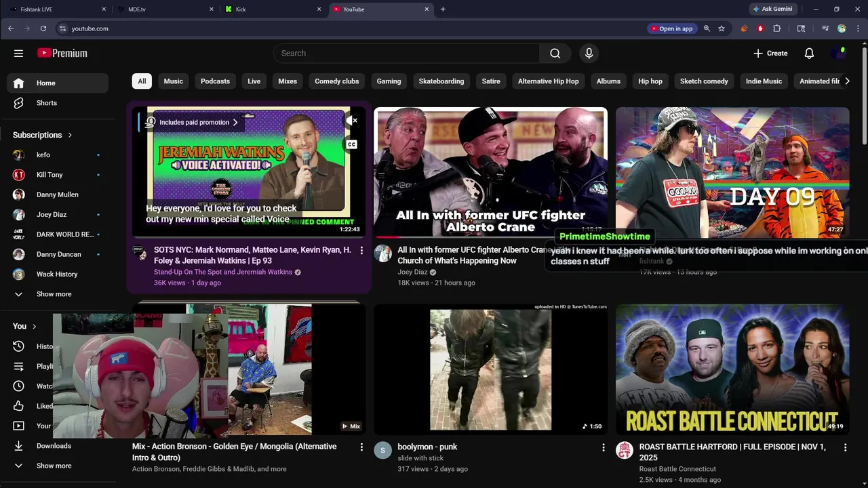Open kefo channel subscription

[58, 155]
